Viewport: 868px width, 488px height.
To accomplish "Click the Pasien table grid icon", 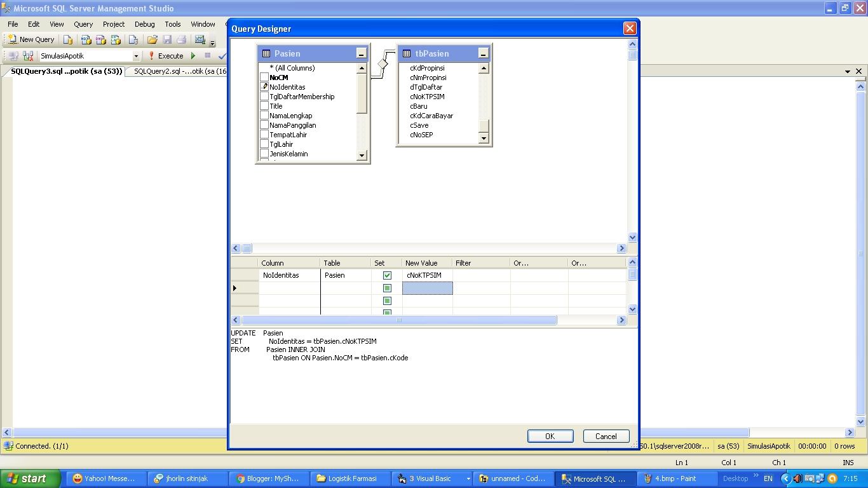I will tap(266, 54).
